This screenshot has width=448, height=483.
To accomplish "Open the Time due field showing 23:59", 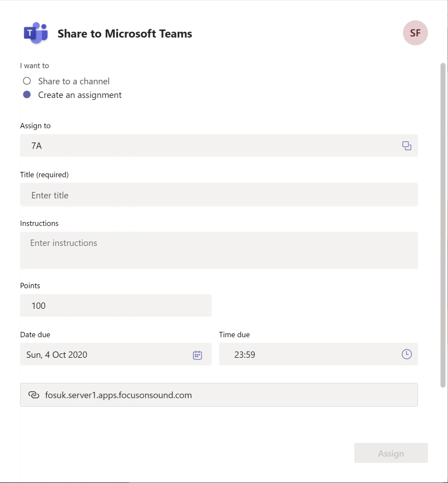I will [x=318, y=354].
